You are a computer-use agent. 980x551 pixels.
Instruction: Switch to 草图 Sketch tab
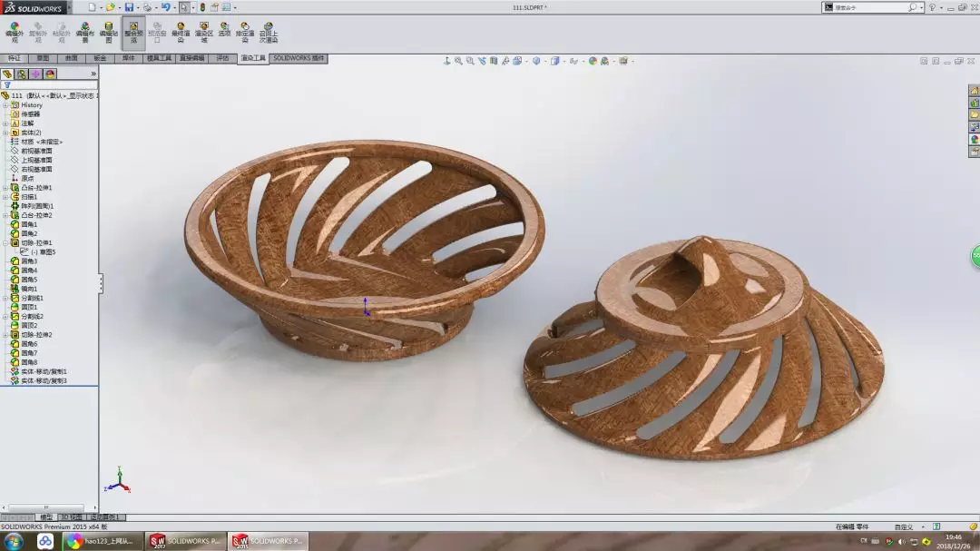click(x=43, y=58)
